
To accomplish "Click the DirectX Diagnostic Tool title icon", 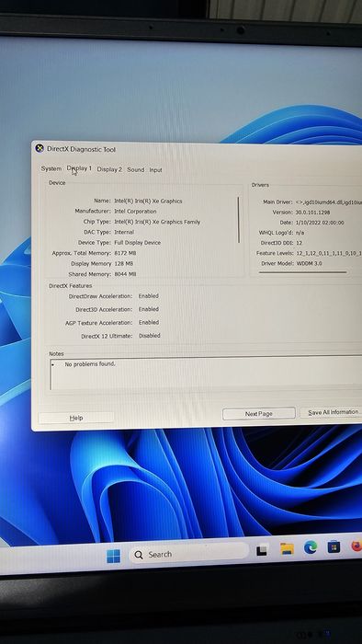I will pos(40,148).
